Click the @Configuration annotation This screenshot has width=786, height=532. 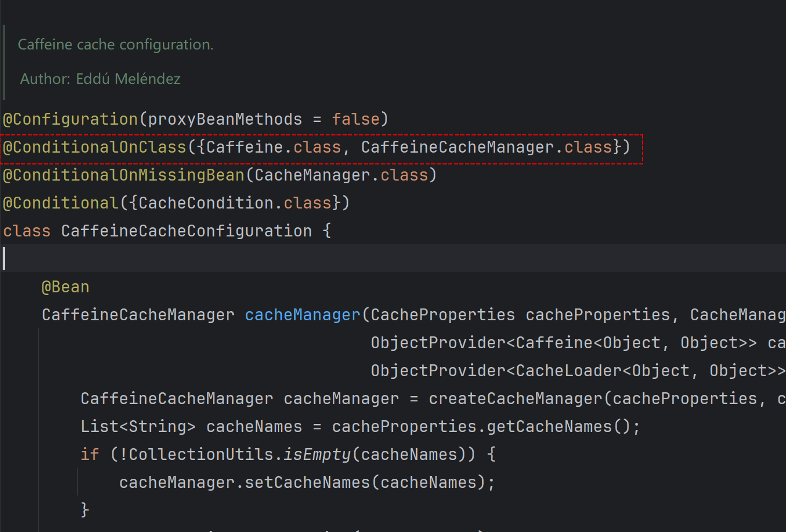70,119
